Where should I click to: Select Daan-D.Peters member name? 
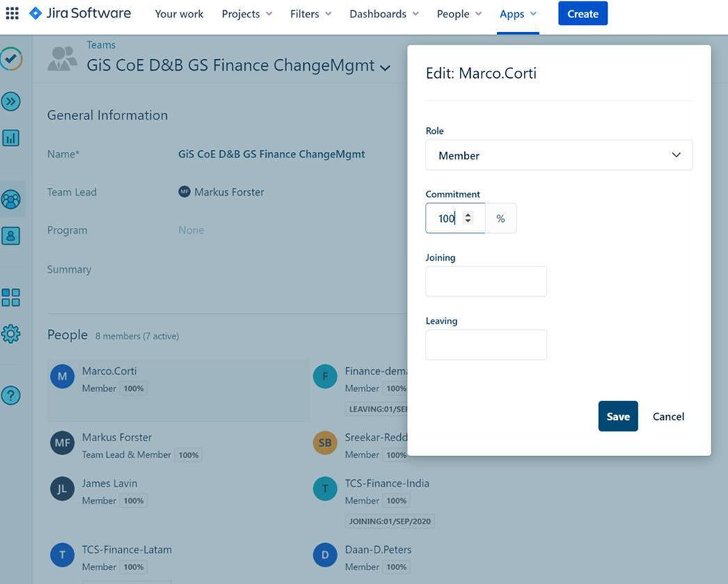click(x=378, y=550)
